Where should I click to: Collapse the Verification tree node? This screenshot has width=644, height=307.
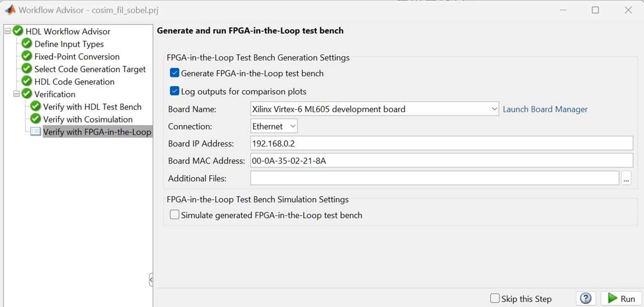16,94
